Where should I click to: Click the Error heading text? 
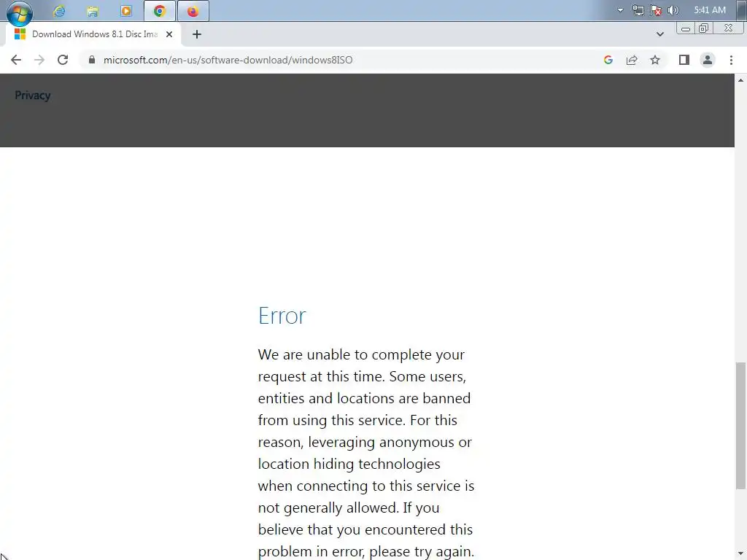282,315
